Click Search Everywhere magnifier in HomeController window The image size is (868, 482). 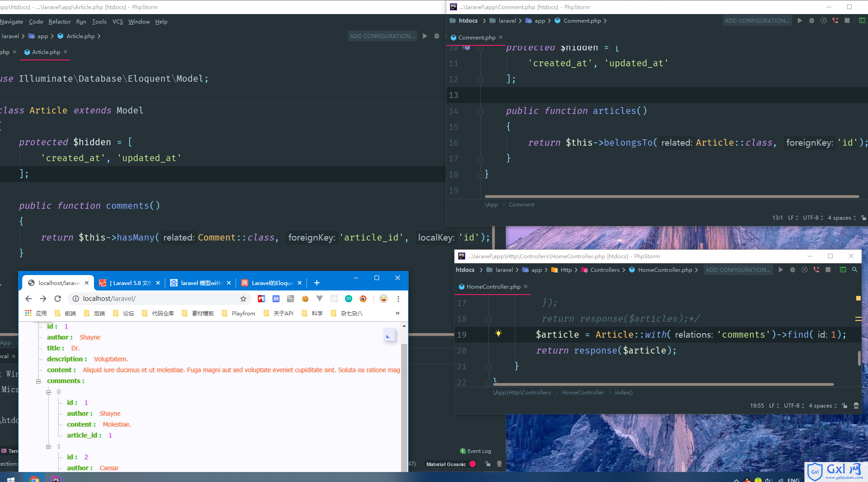coord(854,270)
